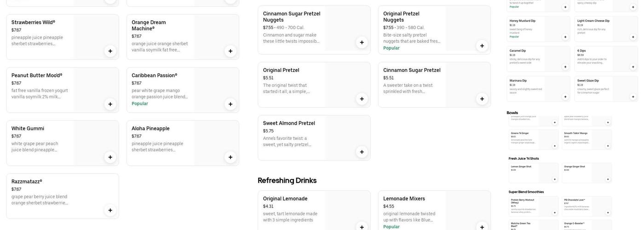Viewport: 644px width, 230px height.
Task: Add the Sweet Almond Pretzel item
Action: tap(362, 152)
